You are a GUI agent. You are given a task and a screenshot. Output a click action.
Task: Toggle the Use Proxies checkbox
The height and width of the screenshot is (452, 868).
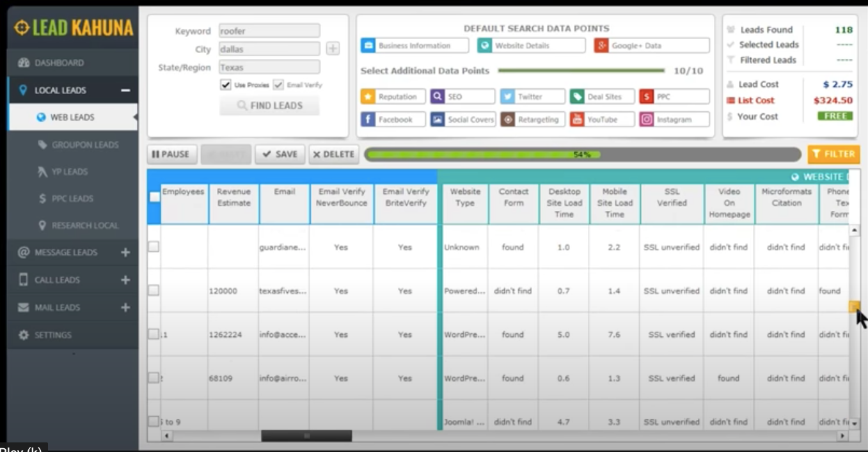coord(225,85)
